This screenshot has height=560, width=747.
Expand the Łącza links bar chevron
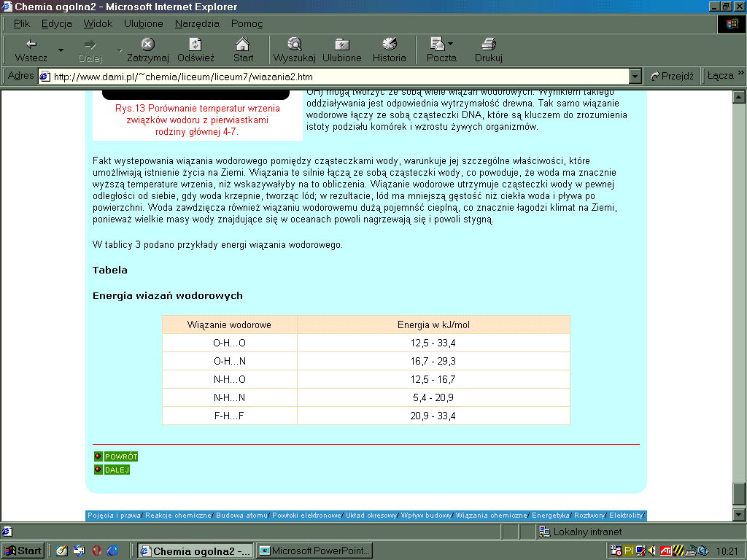point(740,74)
